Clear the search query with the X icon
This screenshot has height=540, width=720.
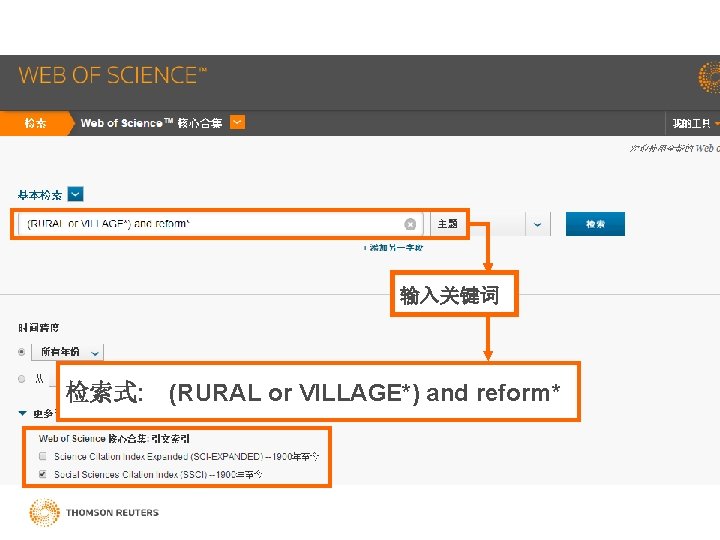tap(410, 224)
